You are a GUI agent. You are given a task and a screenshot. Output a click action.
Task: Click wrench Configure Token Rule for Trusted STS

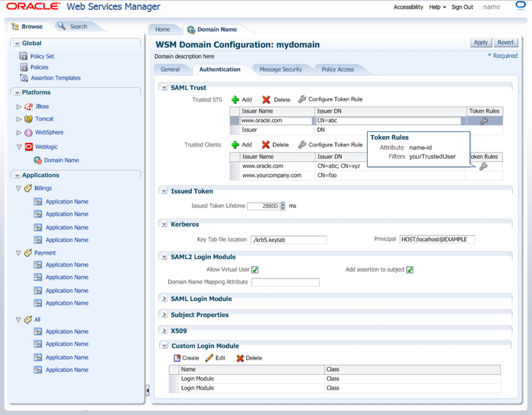pyautogui.click(x=302, y=99)
